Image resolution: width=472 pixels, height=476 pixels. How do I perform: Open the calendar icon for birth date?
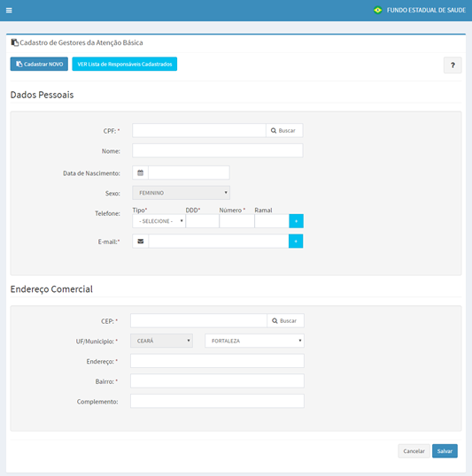tap(141, 173)
